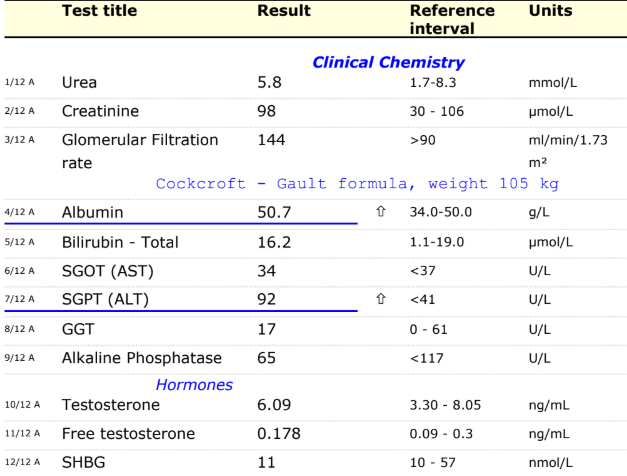Select the GGT reference interval 0 - 61
The height and width of the screenshot is (476, 627).
pyautogui.click(x=428, y=330)
